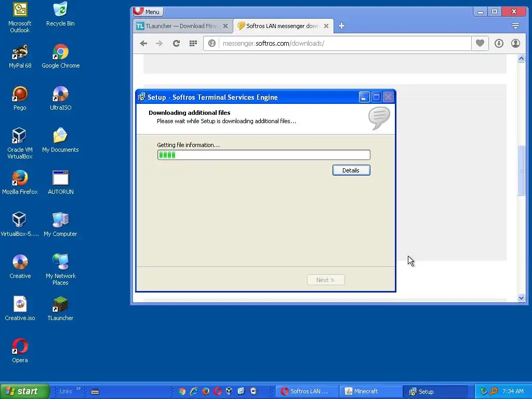Click the messenger.softros.com address field

pos(345,44)
